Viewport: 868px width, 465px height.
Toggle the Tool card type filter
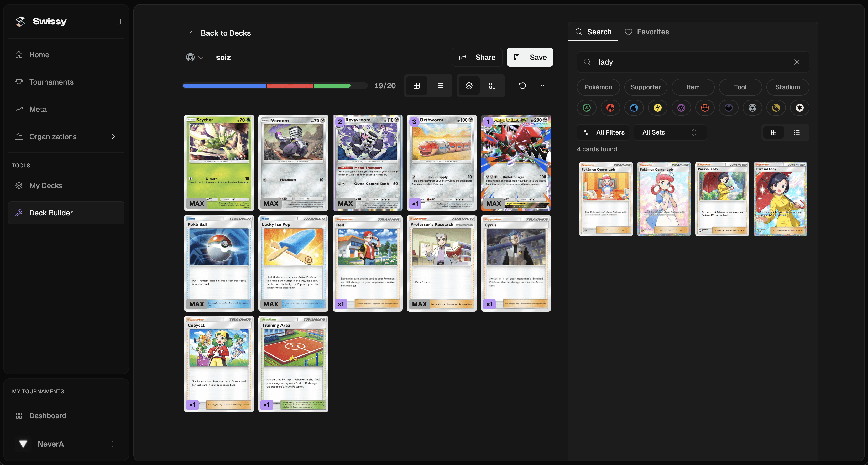(x=740, y=87)
